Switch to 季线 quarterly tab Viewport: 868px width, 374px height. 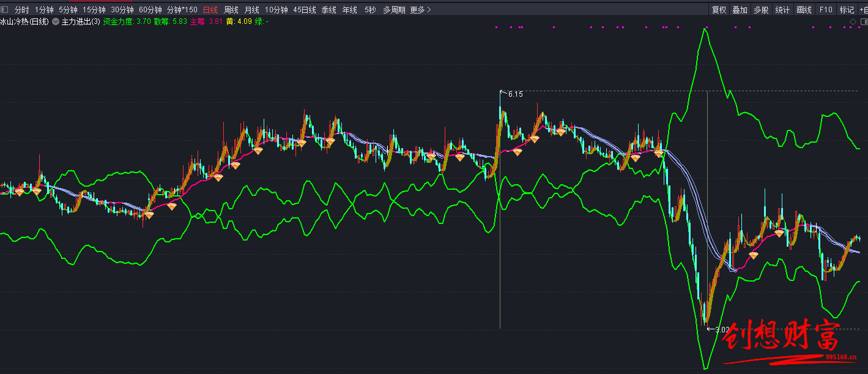click(329, 10)
